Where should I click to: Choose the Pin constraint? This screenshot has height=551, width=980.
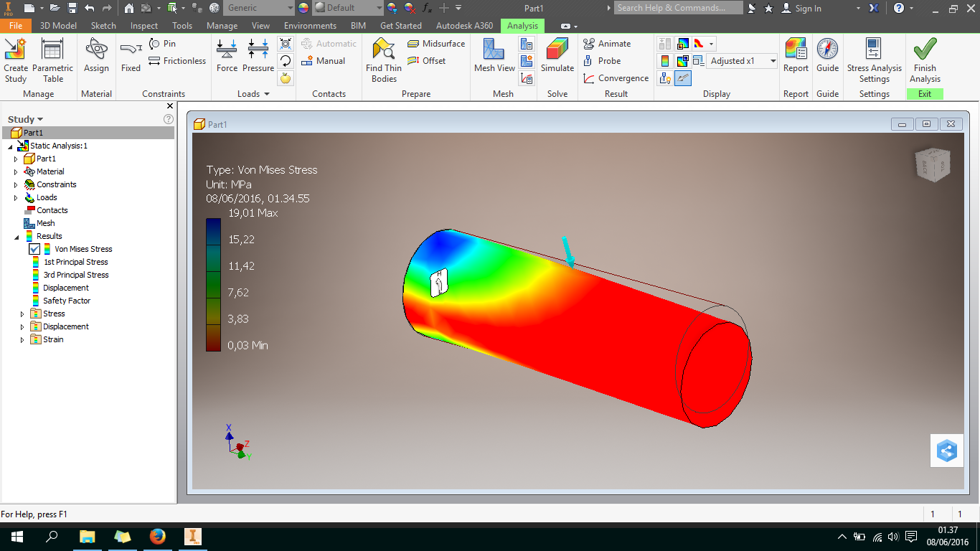click(x=162, y=44)
